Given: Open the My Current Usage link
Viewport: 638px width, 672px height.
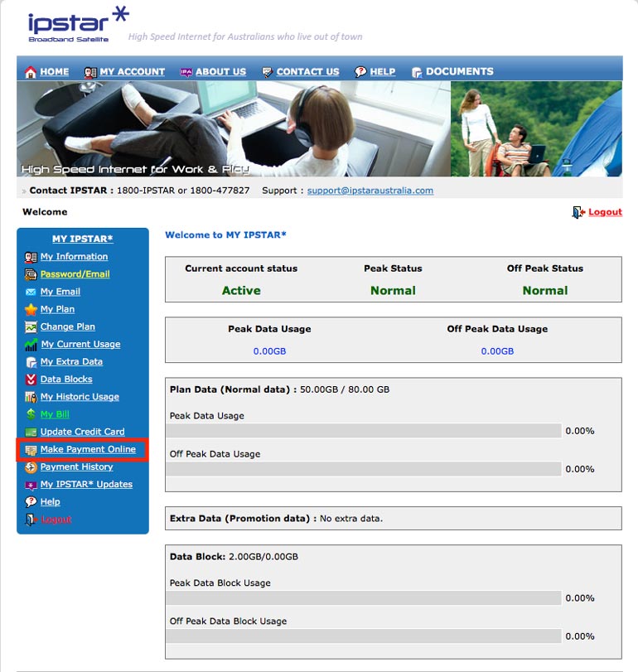Looking at the screenshot, I should [80, 344].
